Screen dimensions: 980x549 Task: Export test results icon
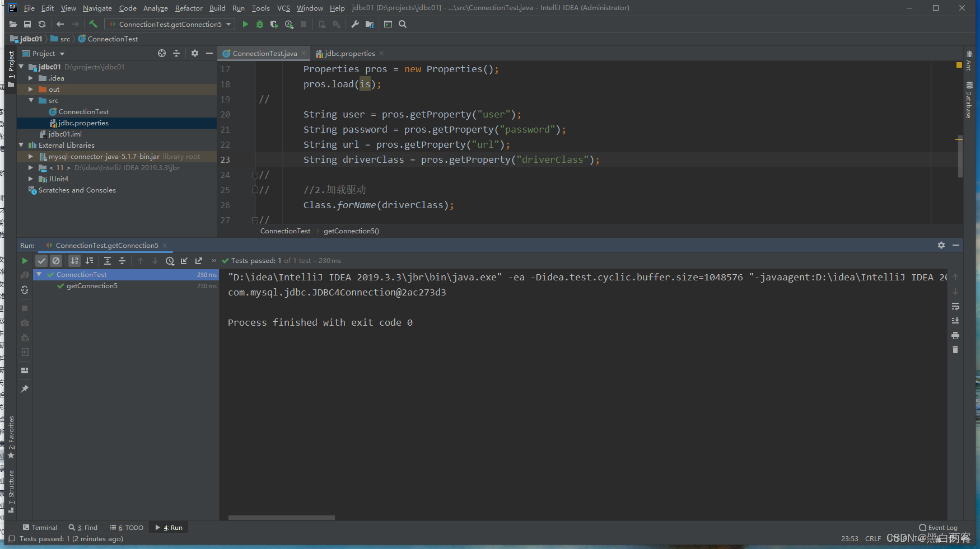coord(199,261)
